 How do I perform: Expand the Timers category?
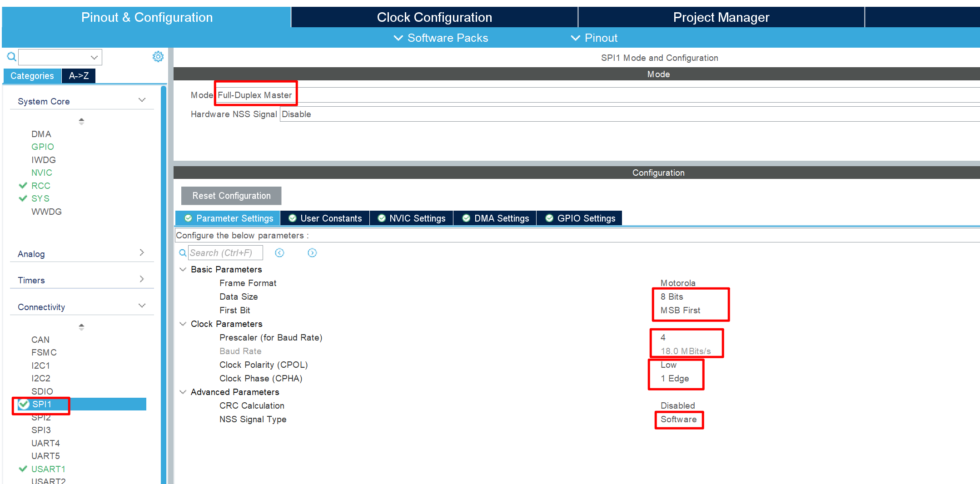142,279
